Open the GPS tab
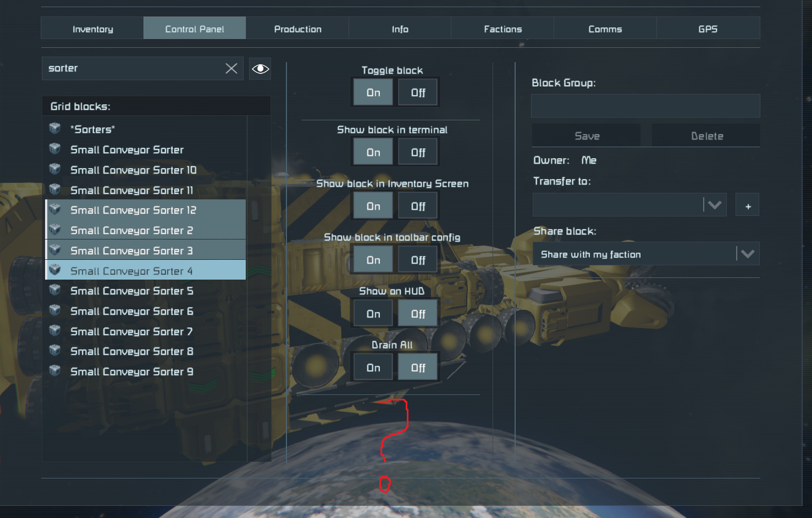The height and width of the screenshot is (518, 812). click(x=708, y=29)
